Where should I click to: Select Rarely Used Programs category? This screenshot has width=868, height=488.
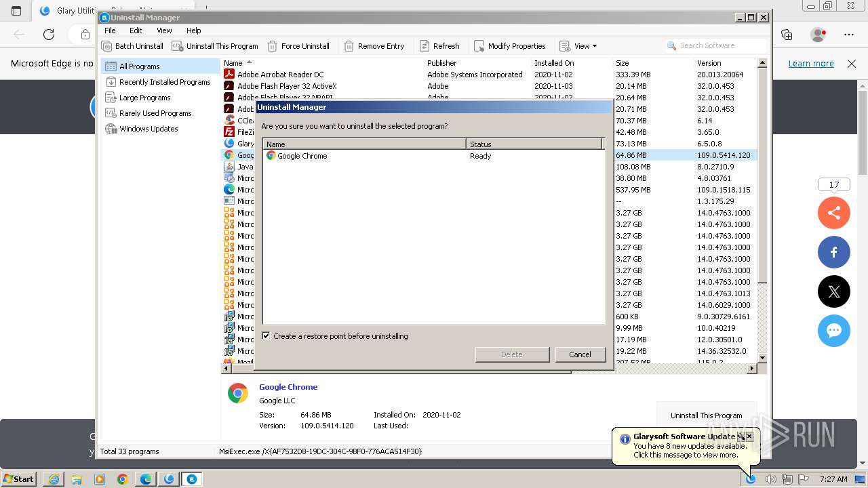(159, 113)
